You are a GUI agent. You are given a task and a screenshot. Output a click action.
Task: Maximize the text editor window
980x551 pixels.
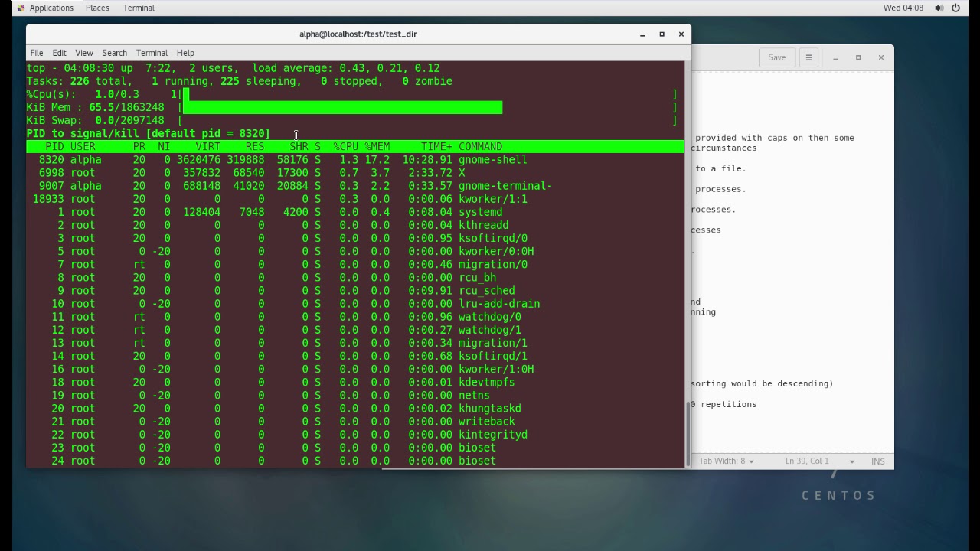click(x=858, y=57)
